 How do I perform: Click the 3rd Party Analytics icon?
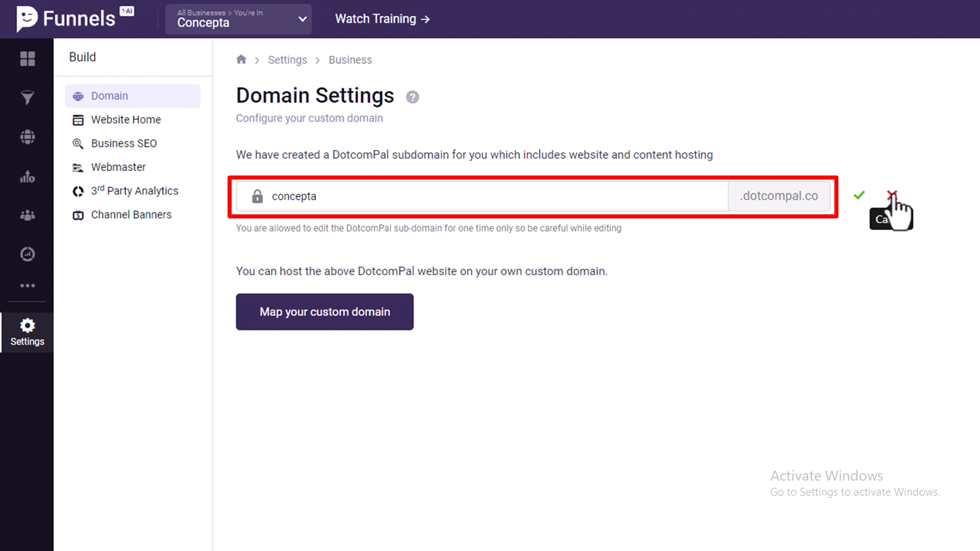(x=78, y=191)
